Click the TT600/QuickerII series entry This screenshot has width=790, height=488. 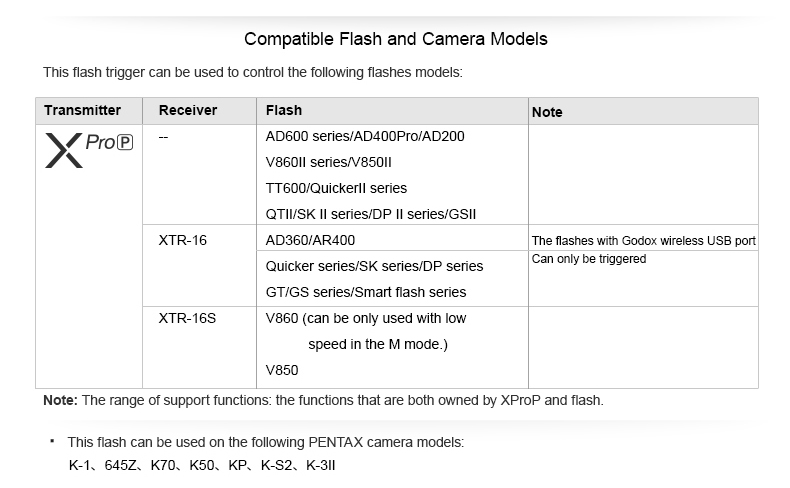[x=336, y=188]
